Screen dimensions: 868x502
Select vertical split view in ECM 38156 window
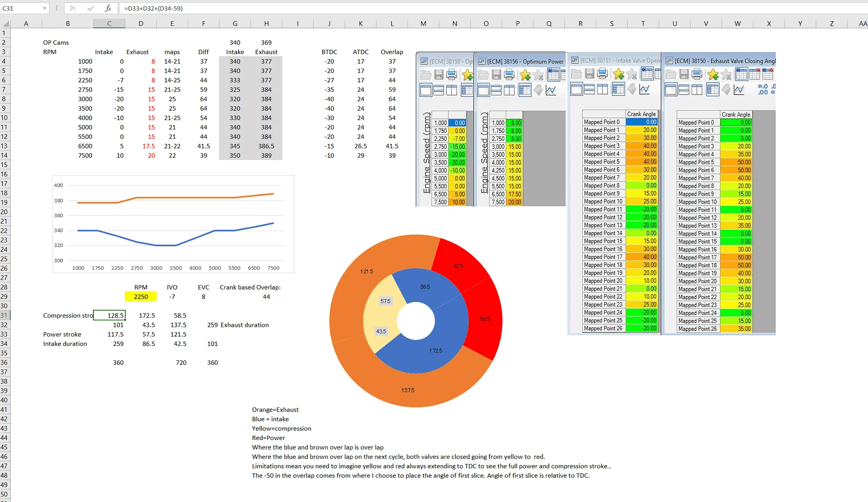point(509,90)
